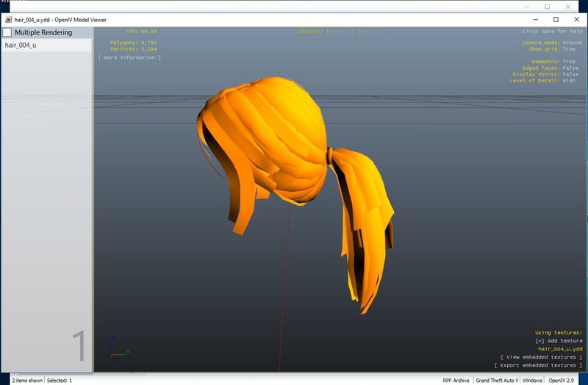Toggle the Show grid True setting
Screen dimensions: 588x385
tap(568, 49)
